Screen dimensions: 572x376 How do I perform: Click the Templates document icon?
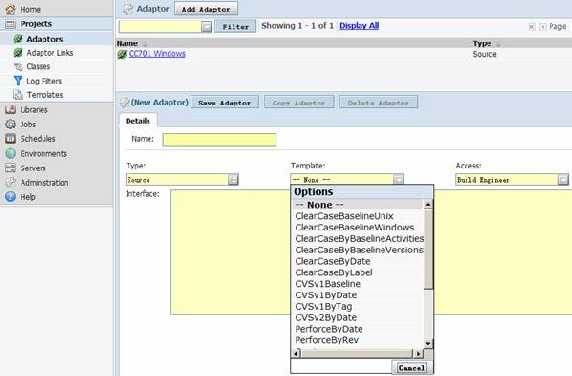[x=18, y=95]
